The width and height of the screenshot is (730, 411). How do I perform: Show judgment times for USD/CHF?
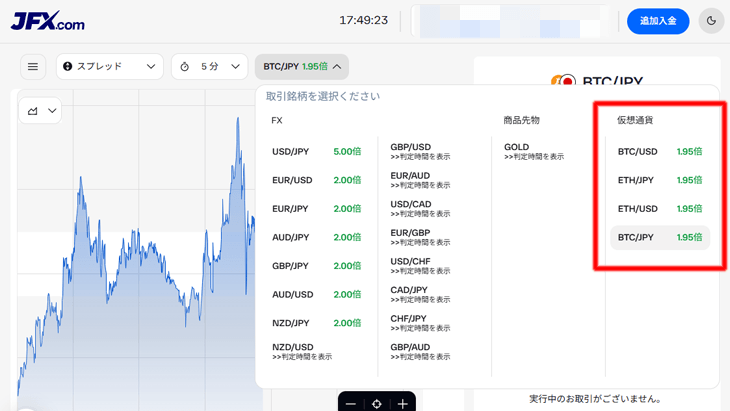420,271
